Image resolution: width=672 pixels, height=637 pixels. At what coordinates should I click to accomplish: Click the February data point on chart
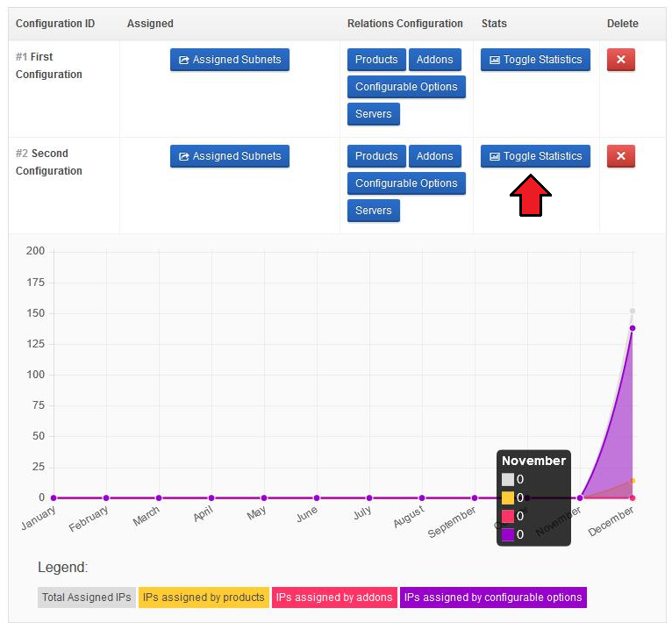coord(106,497)
